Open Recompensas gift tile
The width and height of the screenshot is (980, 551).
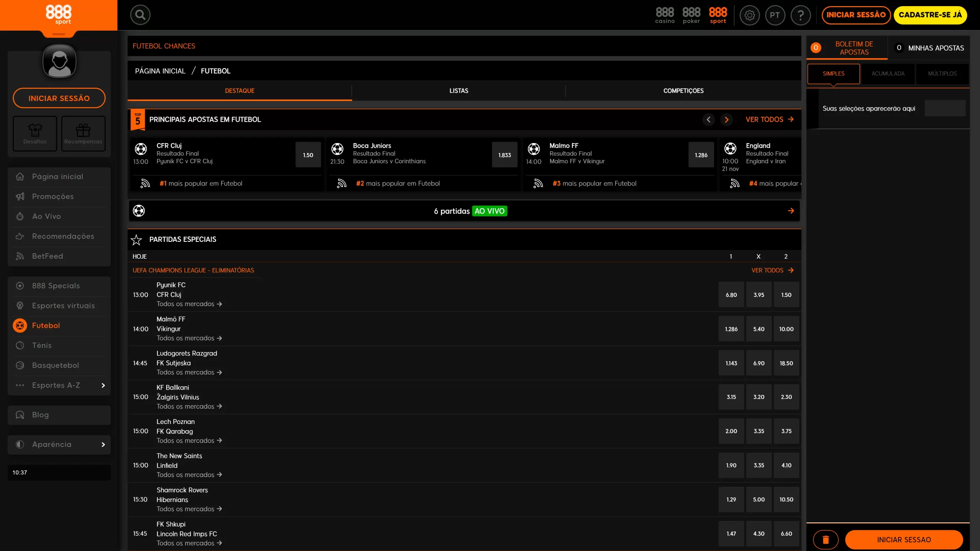coord(83,134)
